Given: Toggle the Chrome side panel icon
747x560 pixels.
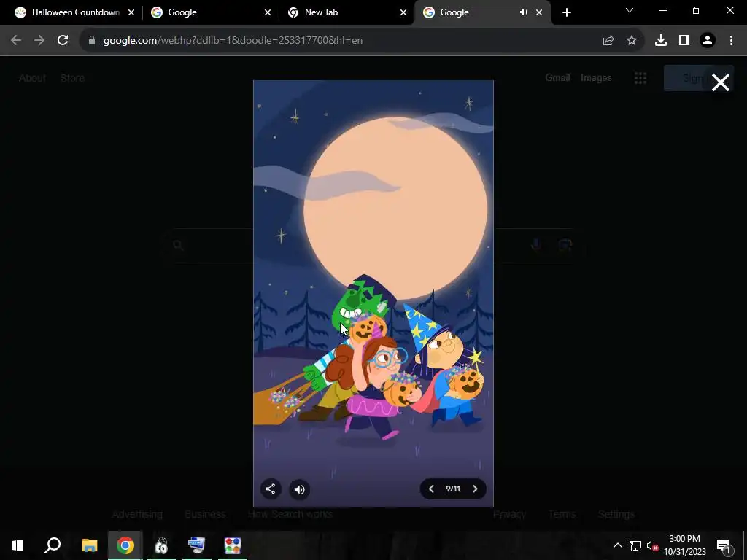Looking at the screenshot, I should click(684, 41).
